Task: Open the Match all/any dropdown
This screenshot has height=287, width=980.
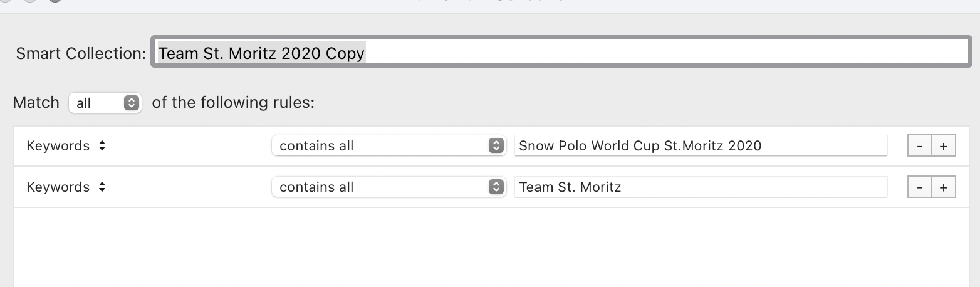Action: 105,103
